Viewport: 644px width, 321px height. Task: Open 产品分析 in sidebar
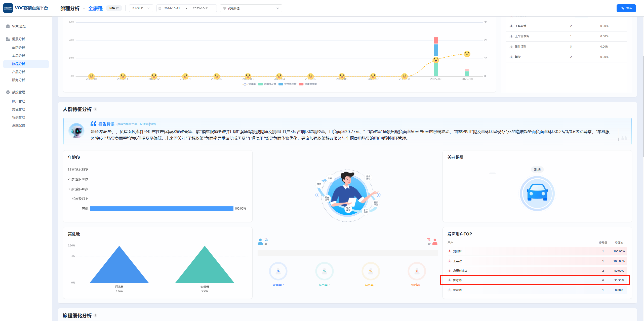coord(18,72)
